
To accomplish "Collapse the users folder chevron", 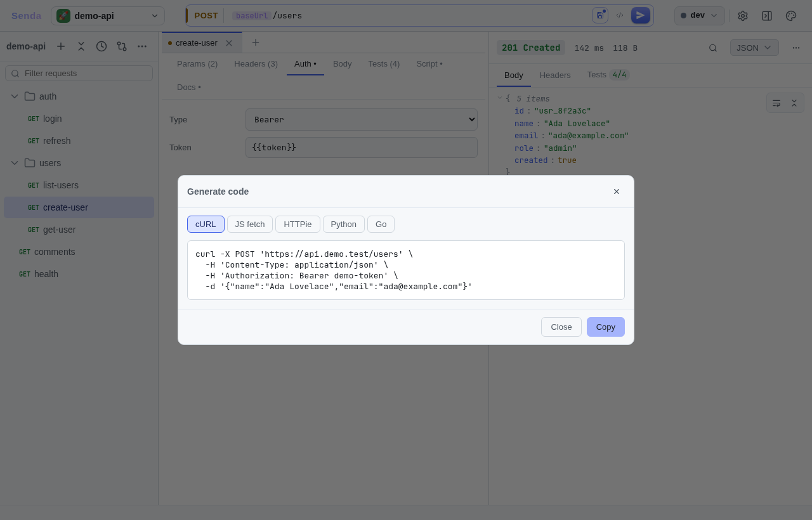I will [x=15, y=163].
